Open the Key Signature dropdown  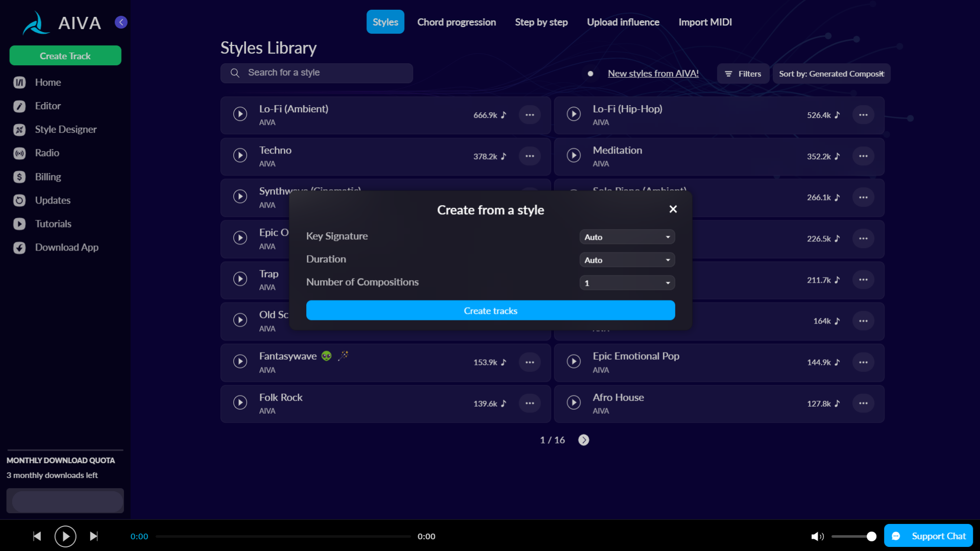627,237
